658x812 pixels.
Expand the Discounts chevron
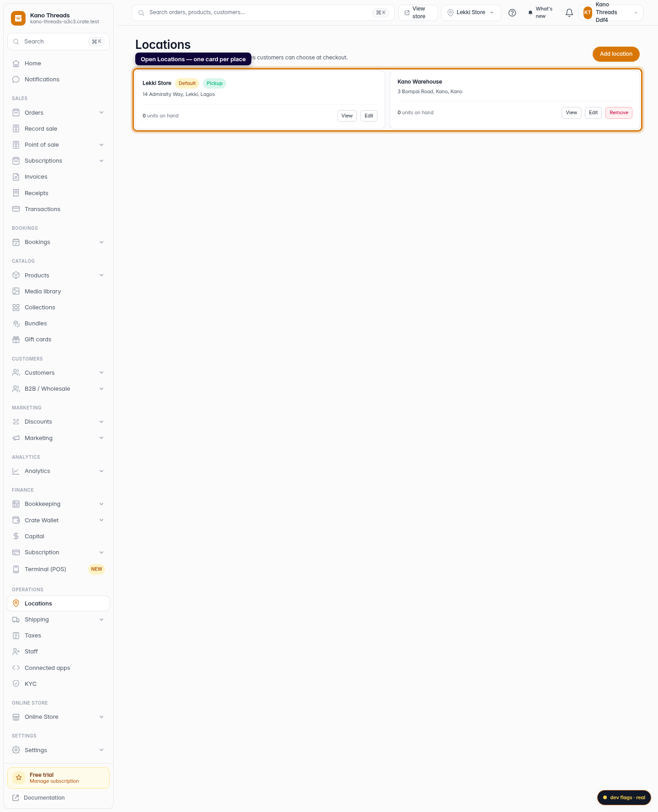101,422
